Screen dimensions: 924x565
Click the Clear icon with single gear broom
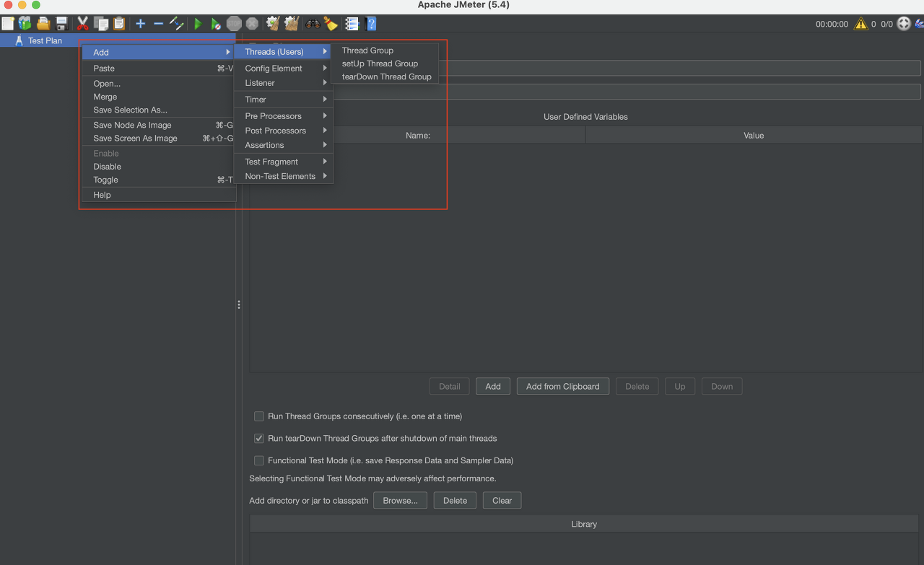273,24
